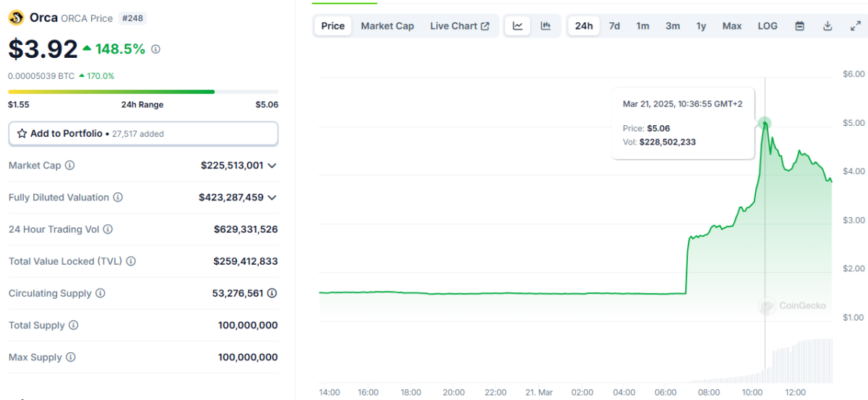Screen dimensions: 868x400
Task: Switch to candlestick chart icon
Action: (546, 26)
